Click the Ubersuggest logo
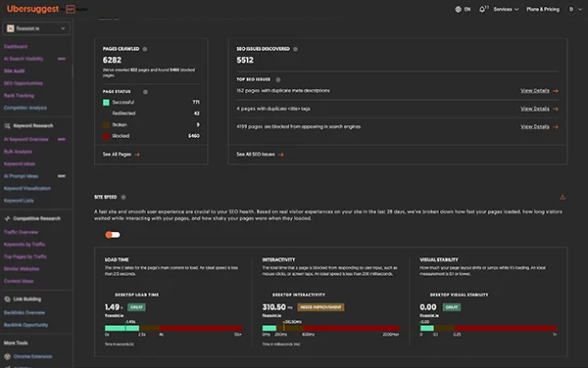The image size is (588, 368). click(32, 9)
